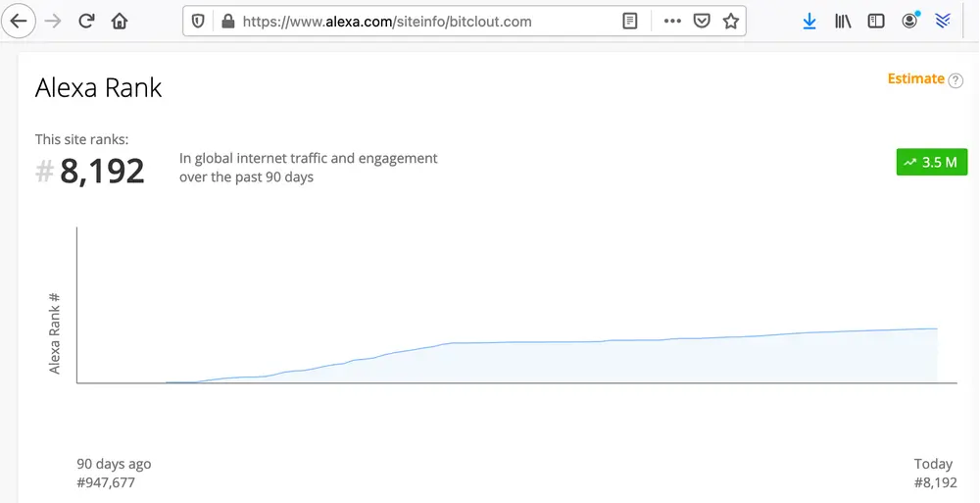Click the #8,192 value under Today
Image resolution: width=980 pixels, height=503 pixels.
coord(935,483)
